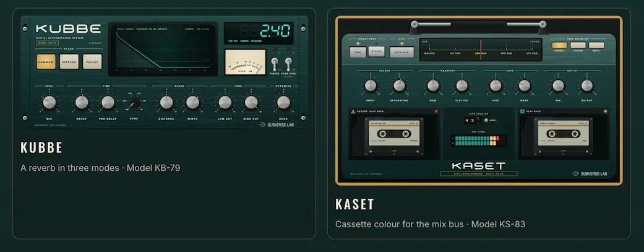
Task: Click the Saturation knob
Action: click(x=399, y=85)
